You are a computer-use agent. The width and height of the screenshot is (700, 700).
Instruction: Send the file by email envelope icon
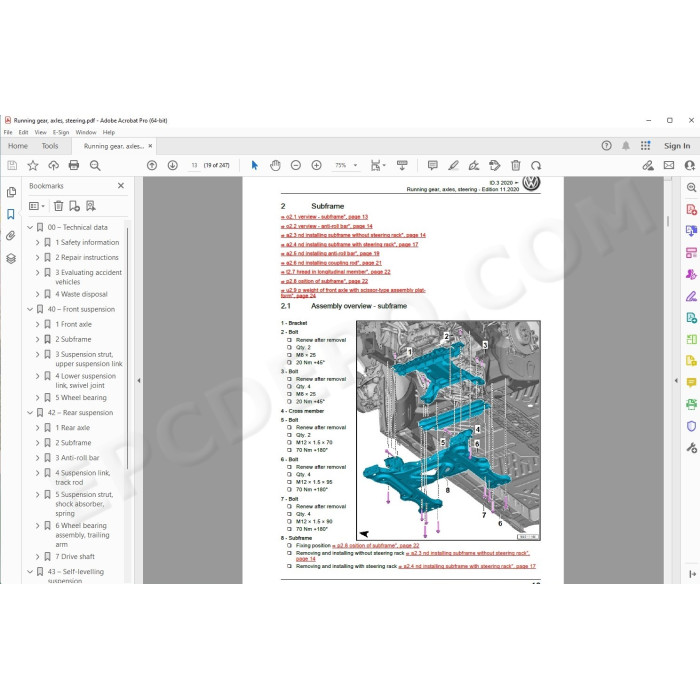[669, 166]
